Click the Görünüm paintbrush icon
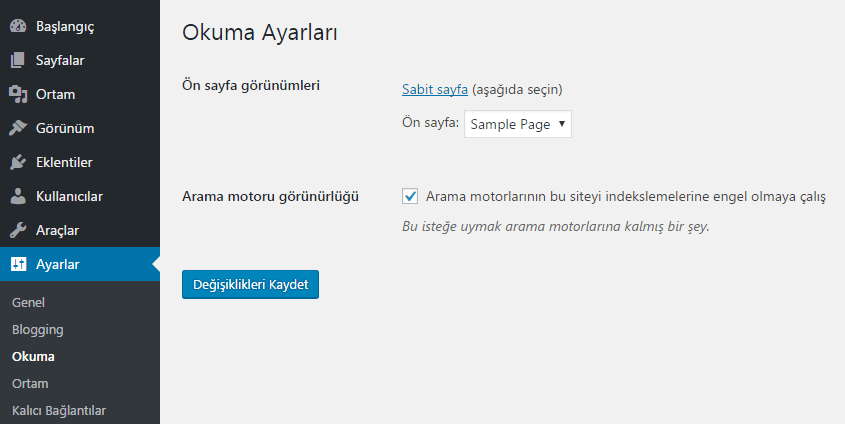 click(18, 128)
